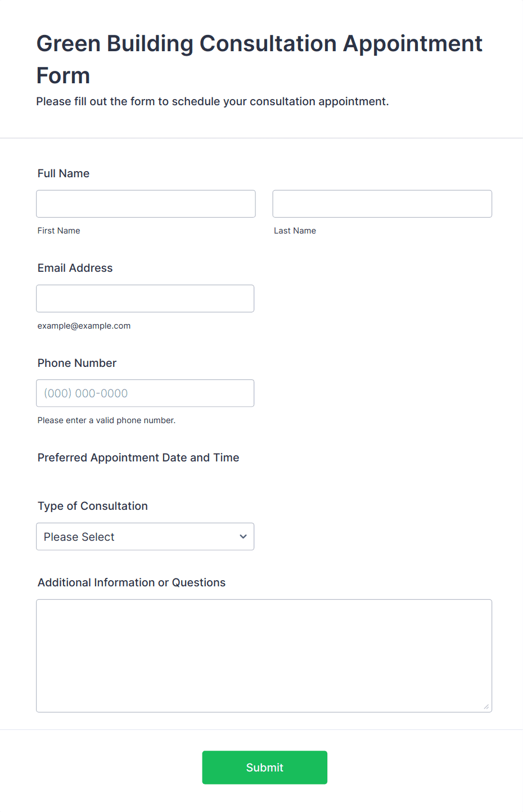Click Preferred Appointment Date and Time label
Screen dimensions: 523x812
[138, 457]
